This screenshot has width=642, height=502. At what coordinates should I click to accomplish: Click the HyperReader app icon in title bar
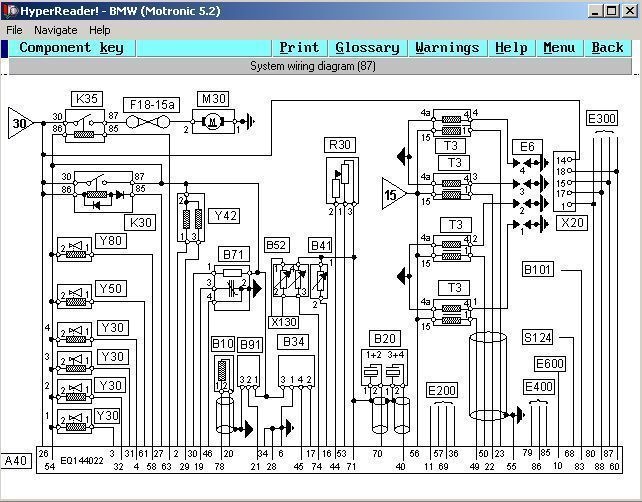pyautogui.click(x=10, y=11)
